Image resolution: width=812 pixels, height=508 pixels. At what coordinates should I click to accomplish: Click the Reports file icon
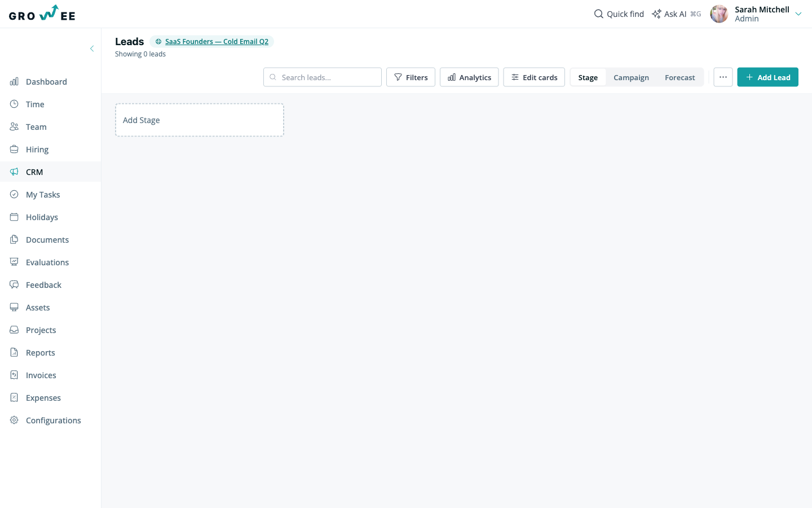pos(14,353)
